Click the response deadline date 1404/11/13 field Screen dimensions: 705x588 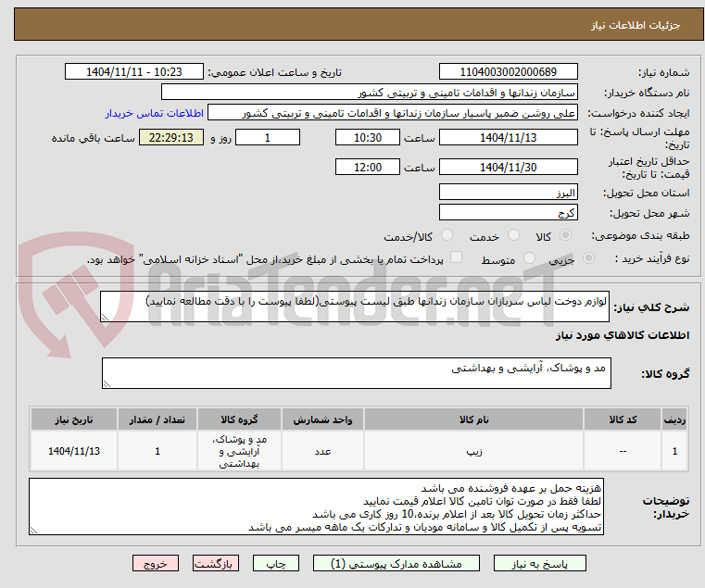[508, 138]
